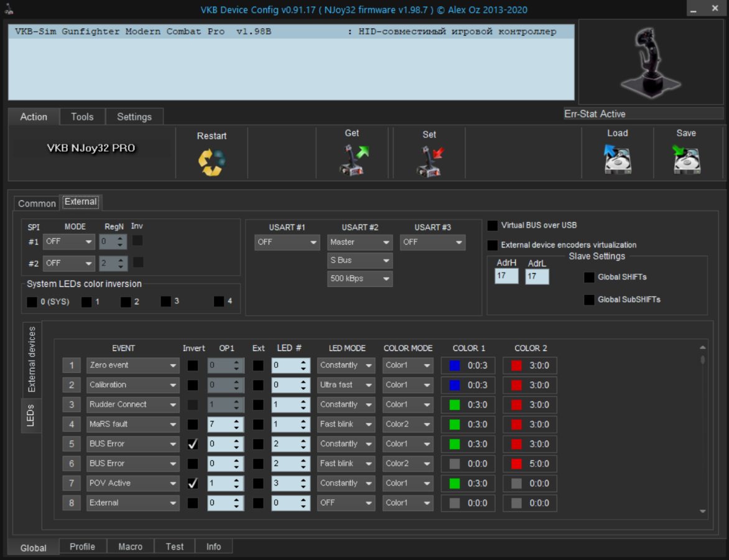This screenshot has width=729, height=560.
Task: Click the blue Color 1 swatch in row 1
Action: 455,365
